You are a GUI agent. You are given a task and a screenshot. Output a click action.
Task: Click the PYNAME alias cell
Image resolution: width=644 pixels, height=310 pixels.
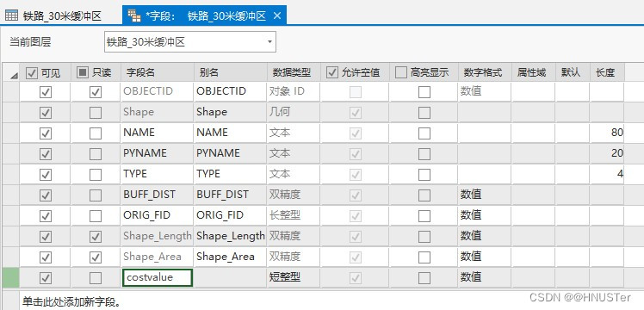tap(230, 153)
